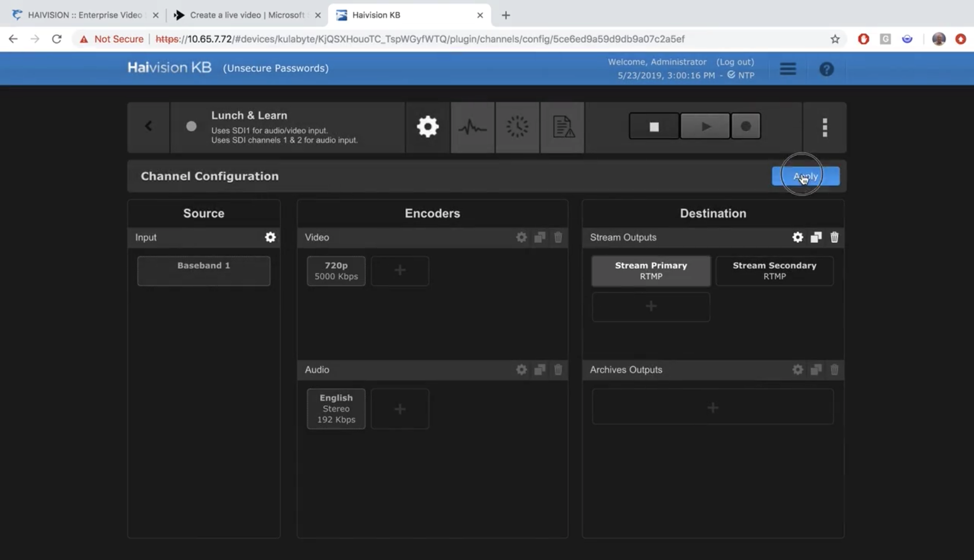The width and height of the screenshot is (974, 560).
Task: Open Video encoder settings gear
Action: click(x=521, y=238)
